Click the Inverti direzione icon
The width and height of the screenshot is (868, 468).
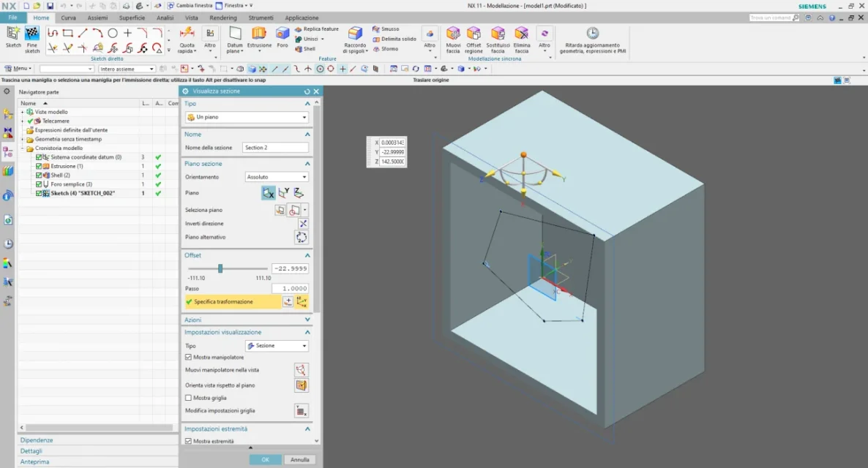coord(302,224)
